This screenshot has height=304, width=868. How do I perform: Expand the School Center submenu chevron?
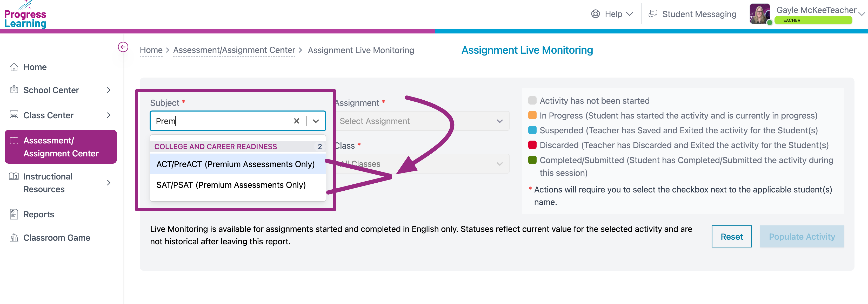coord(109,90)
